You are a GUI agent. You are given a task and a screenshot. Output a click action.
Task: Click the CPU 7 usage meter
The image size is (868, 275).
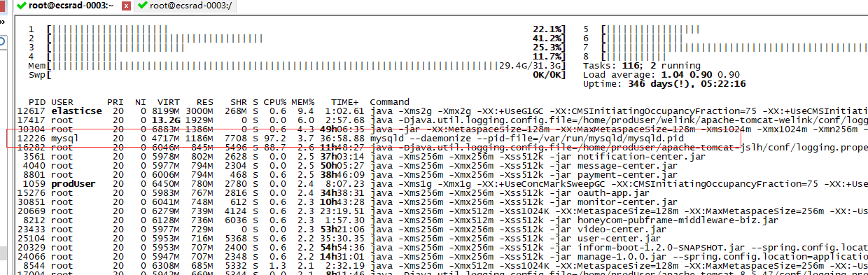click(726, 47)
